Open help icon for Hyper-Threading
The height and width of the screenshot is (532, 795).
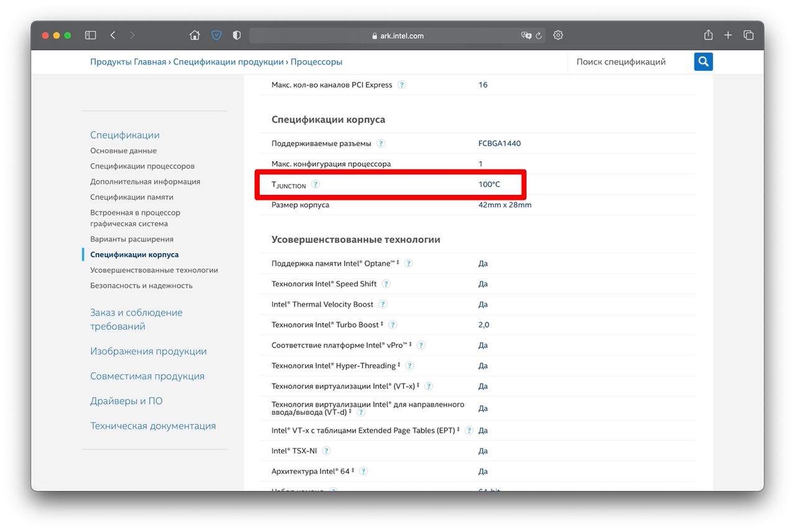coord(409,366)
